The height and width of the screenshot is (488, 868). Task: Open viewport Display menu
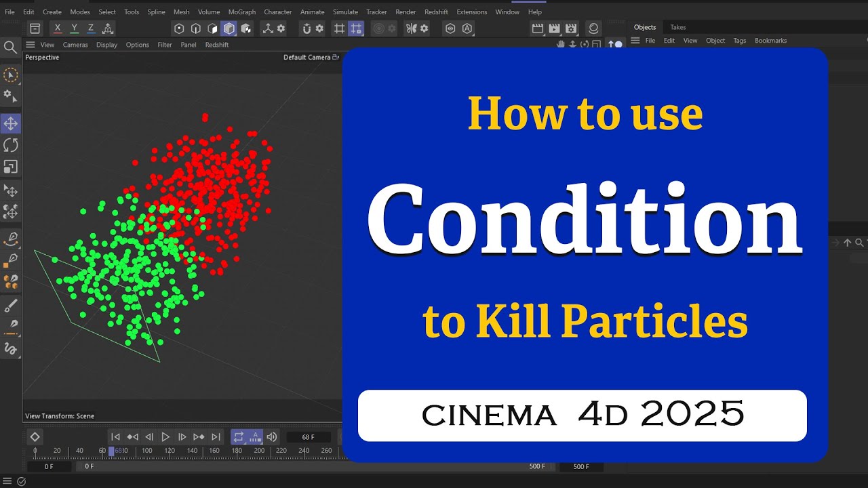[x=106, y=45]
